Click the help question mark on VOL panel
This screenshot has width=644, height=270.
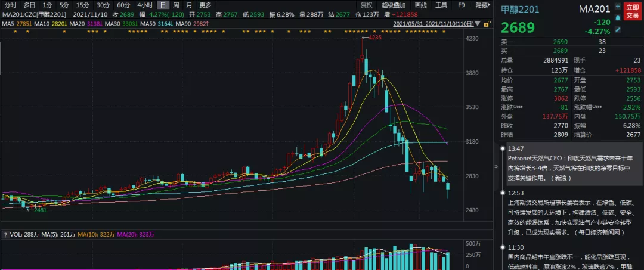(5, 234)
